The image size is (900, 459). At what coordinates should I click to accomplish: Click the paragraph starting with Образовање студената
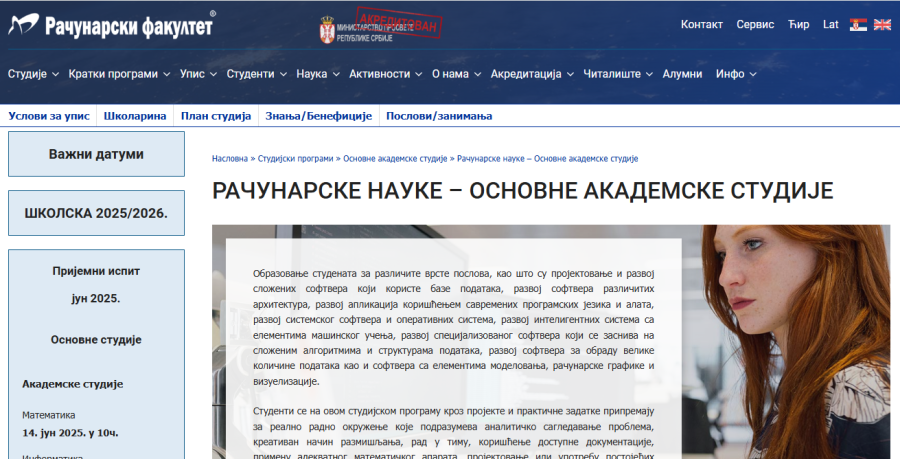[x=453, y=327]
